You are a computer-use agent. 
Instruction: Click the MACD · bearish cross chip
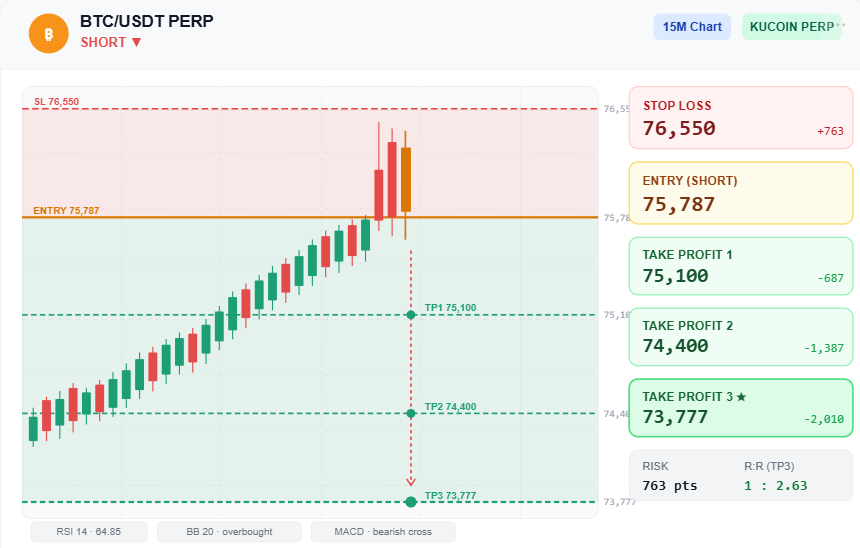tap(383, 532)
